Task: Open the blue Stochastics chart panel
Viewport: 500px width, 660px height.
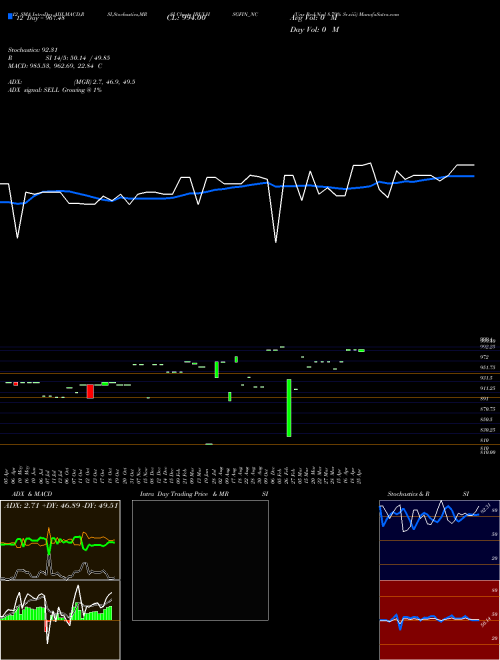Action: [439, 540]
